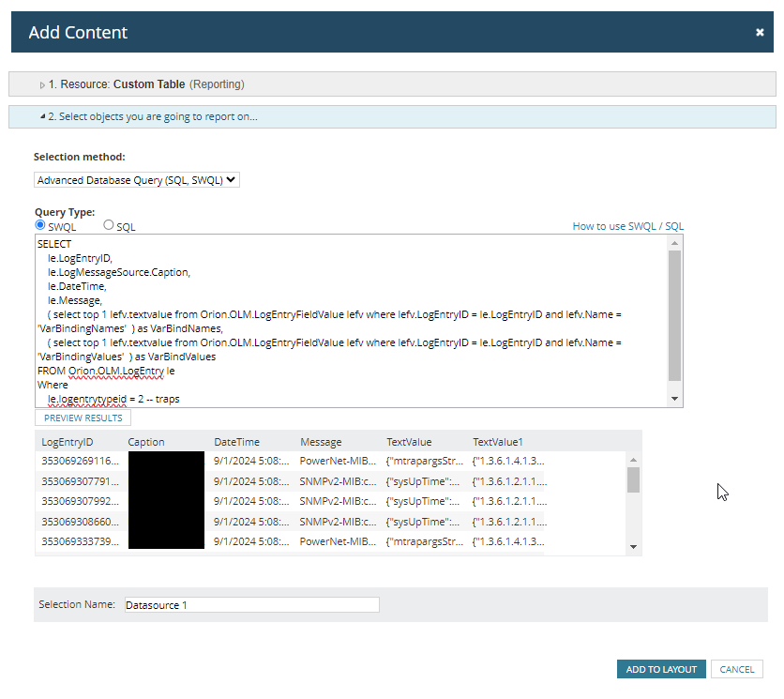Click the query editor scroll down arrow
784x699 pixels.
click(674, 399)
